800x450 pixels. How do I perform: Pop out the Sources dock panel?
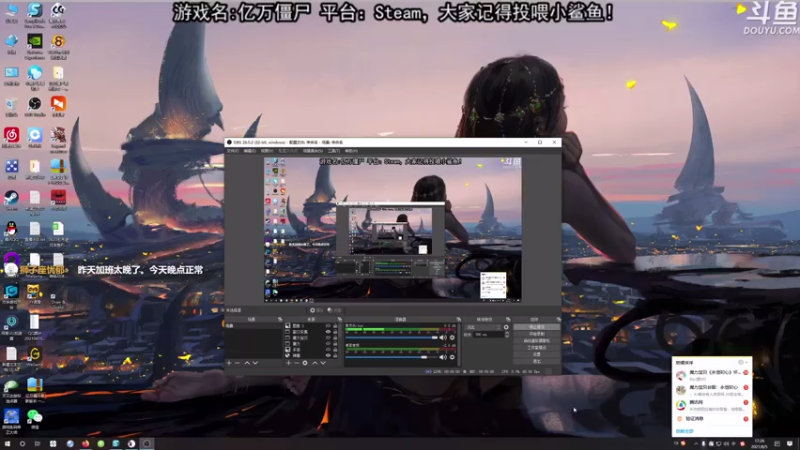coord(340,319)
